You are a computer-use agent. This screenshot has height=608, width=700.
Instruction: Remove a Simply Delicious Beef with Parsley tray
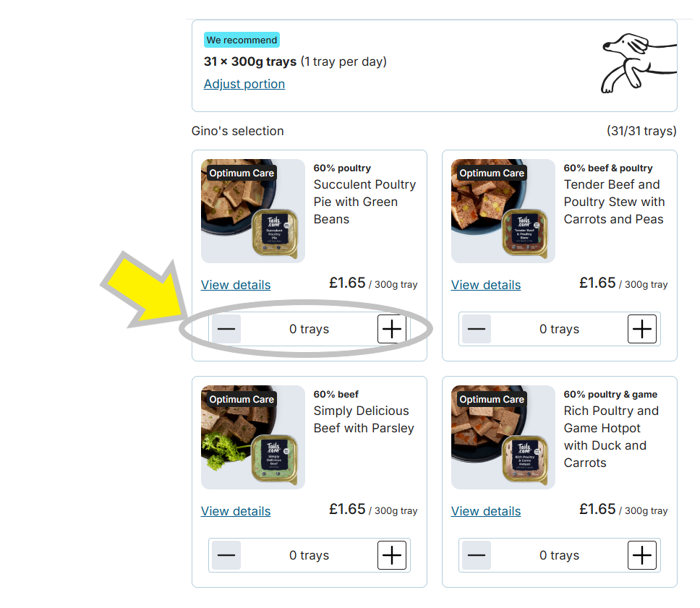tap(226, 555)
